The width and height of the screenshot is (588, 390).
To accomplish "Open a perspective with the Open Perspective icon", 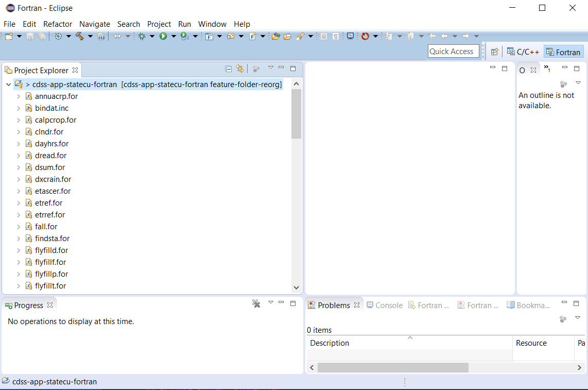I will 494,51.
